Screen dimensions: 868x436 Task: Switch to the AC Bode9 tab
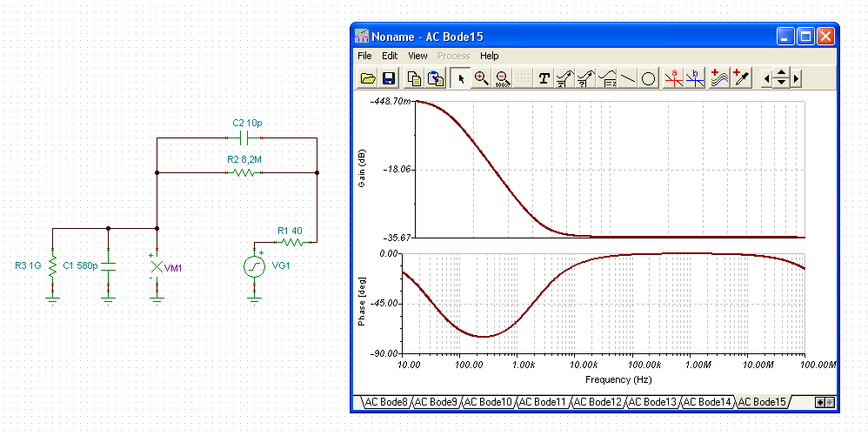click(437, 402)
